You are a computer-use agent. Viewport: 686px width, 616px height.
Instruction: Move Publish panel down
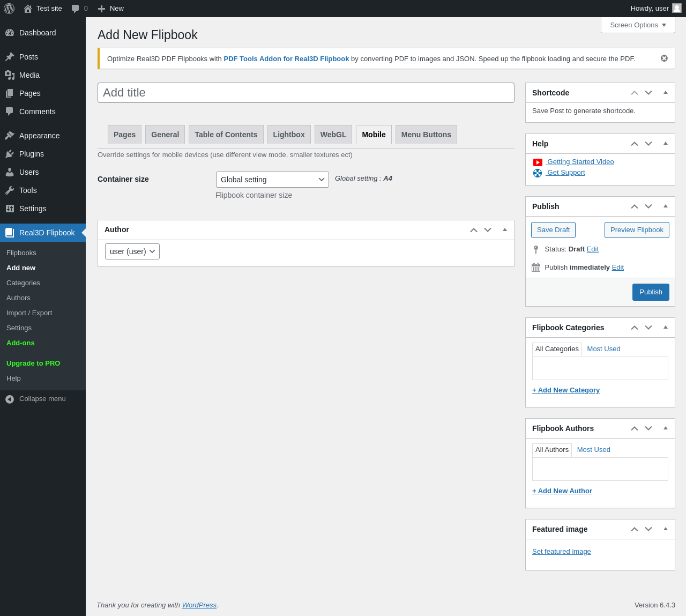point(648,206)
